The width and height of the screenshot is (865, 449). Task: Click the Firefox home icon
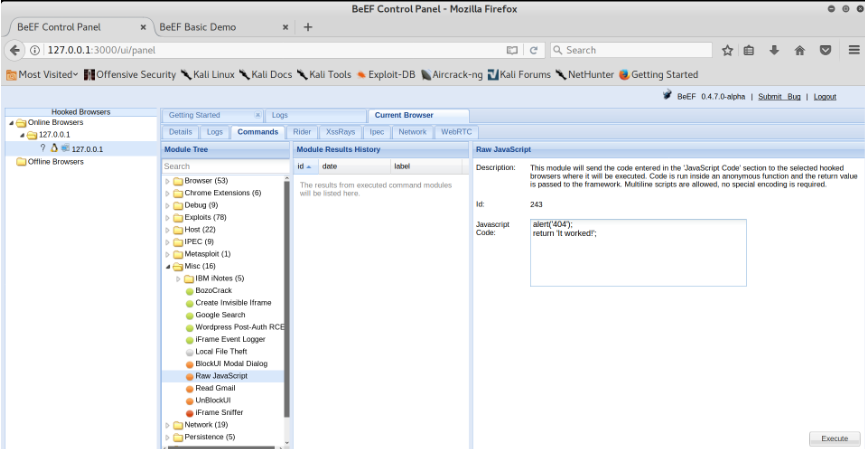click(799, 50)
